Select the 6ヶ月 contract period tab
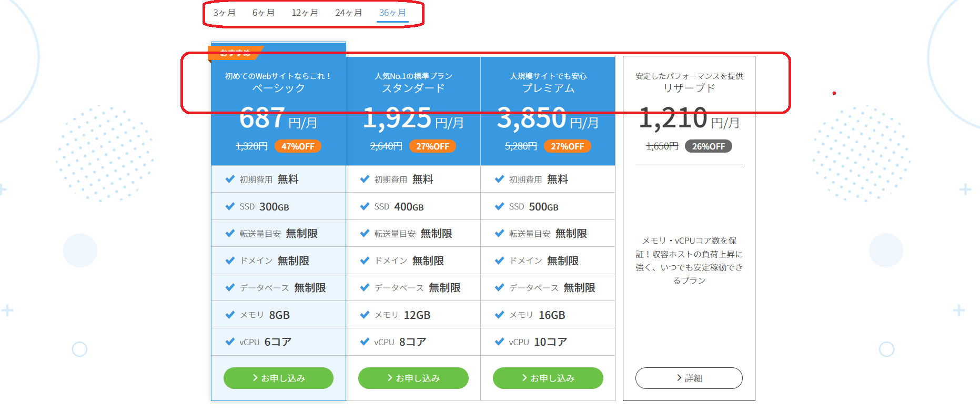This screenshot has width=980, height=411. coord(263,13)
